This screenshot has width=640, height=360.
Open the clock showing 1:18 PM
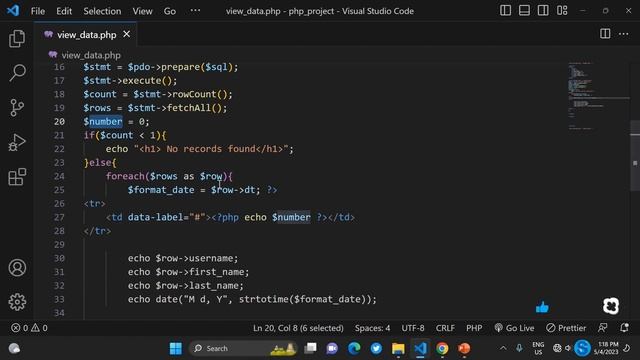coord(606,348)
